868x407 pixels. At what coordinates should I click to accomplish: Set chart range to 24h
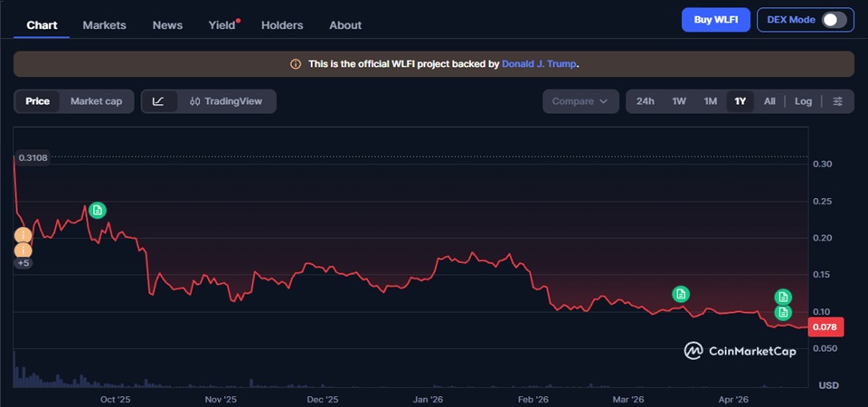[645, 101]
